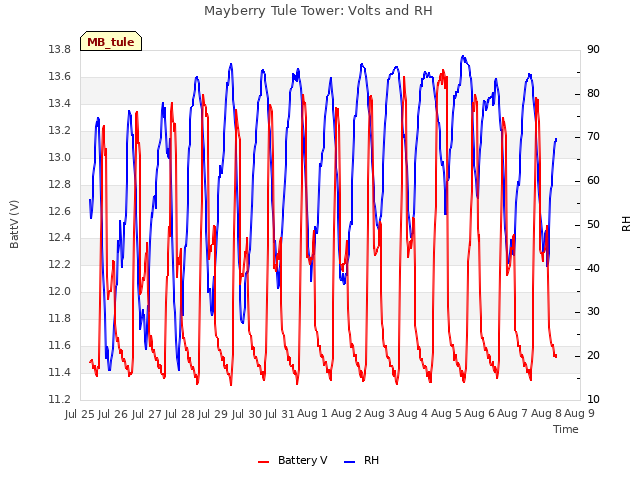Click the Aug 9 date tick label
Image resolution: width=640 pixels, height=480 pixels.
click(580, 413)
